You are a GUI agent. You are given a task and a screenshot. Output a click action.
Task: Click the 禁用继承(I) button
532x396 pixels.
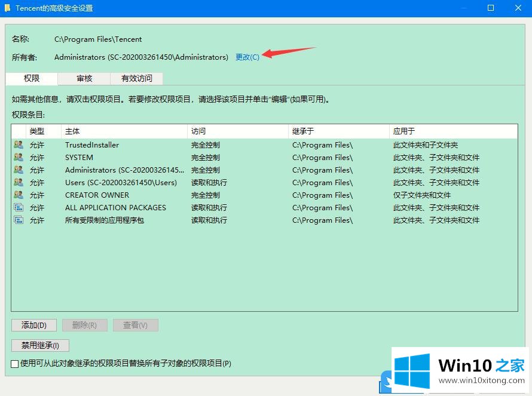(40, 345)
